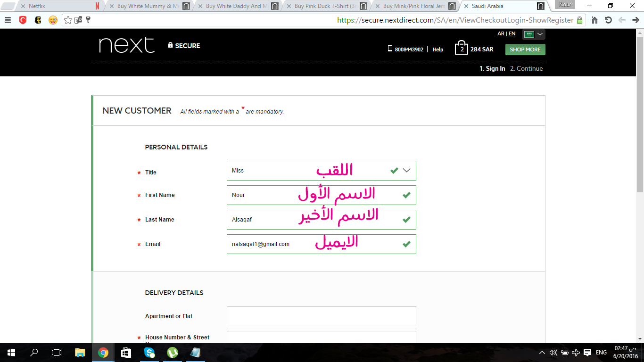Click the Home icon in the browser toolbar
Image resolution: width=644 pixels, height=362 pixels.
(594, 20)
